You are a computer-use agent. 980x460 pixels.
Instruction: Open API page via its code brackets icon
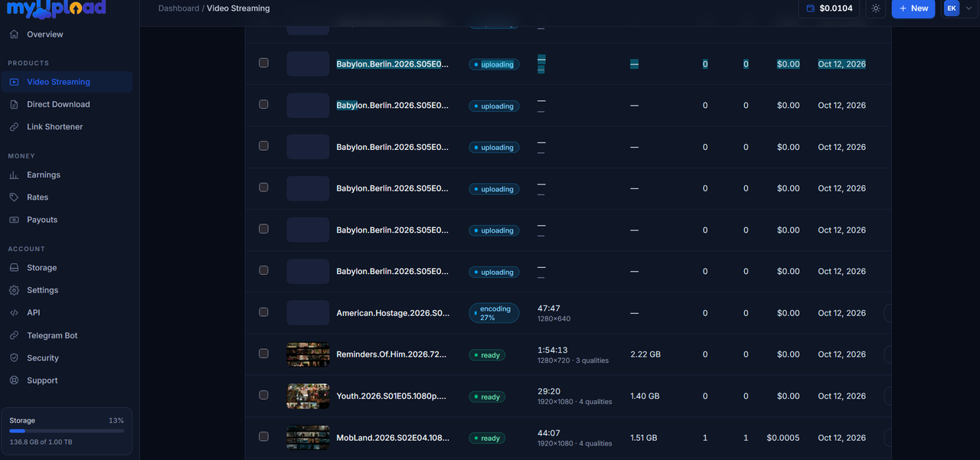pos(14,313)
